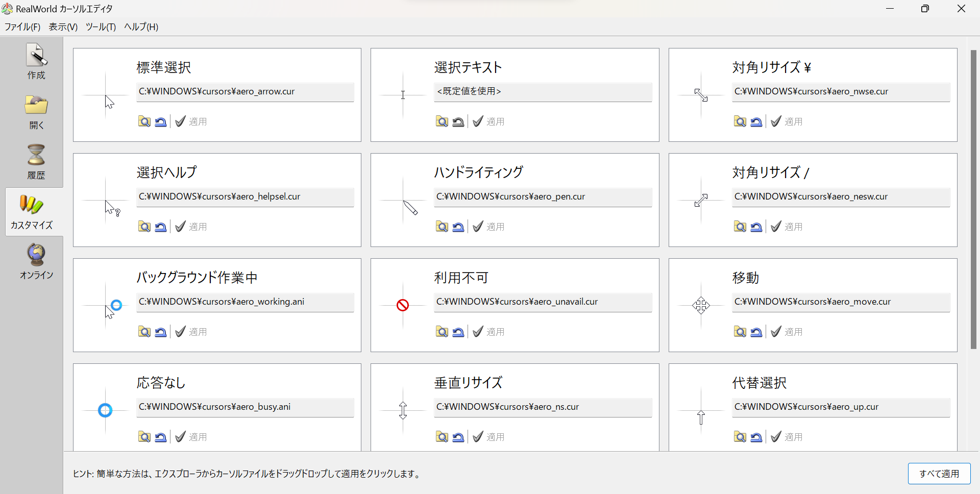Click the 標準選択 arrow cursor preview

106,95
